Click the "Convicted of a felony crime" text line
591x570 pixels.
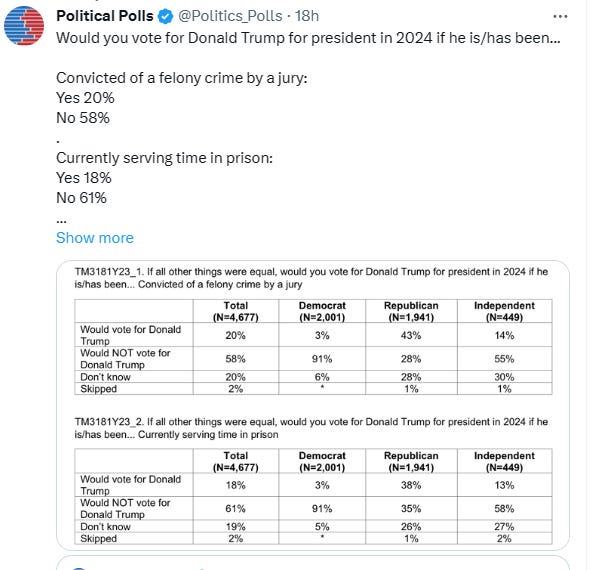(x=182, y=78)
